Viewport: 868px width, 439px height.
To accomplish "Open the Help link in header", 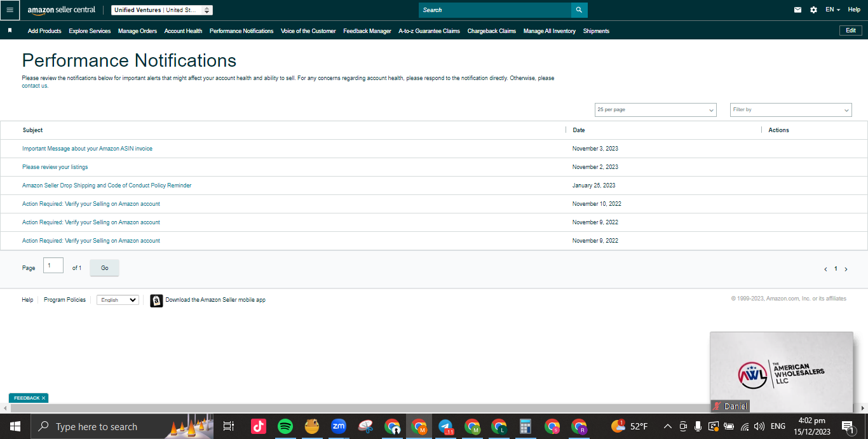I will coord(854,10).
